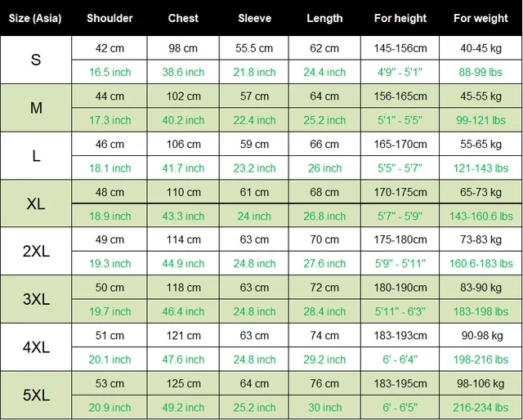Click the '121 cm' chest cell
523x420 pixels.
coord(183,335)
